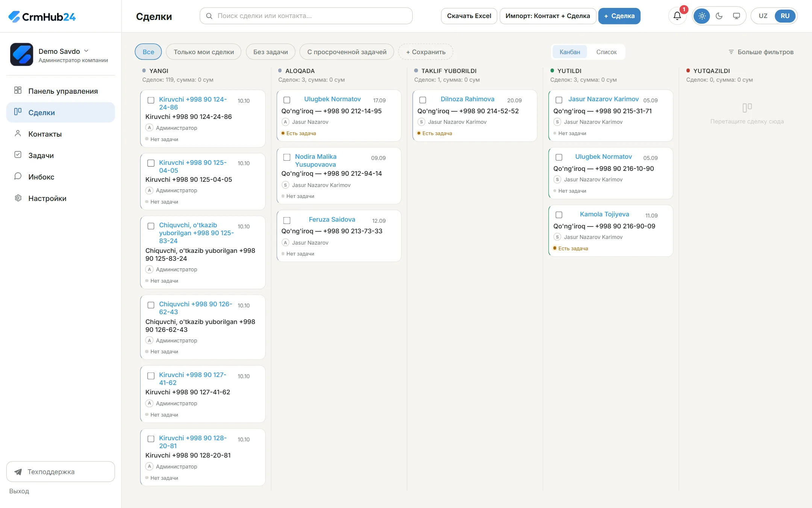The image size is (812, 508).
Task: Apply the Только мои сделки filter
Action: [204, 52]
